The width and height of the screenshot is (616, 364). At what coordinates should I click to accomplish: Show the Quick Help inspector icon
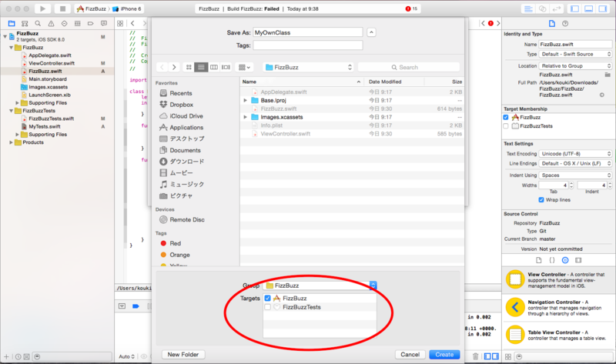pyautogui.click(x=565, y=24)
